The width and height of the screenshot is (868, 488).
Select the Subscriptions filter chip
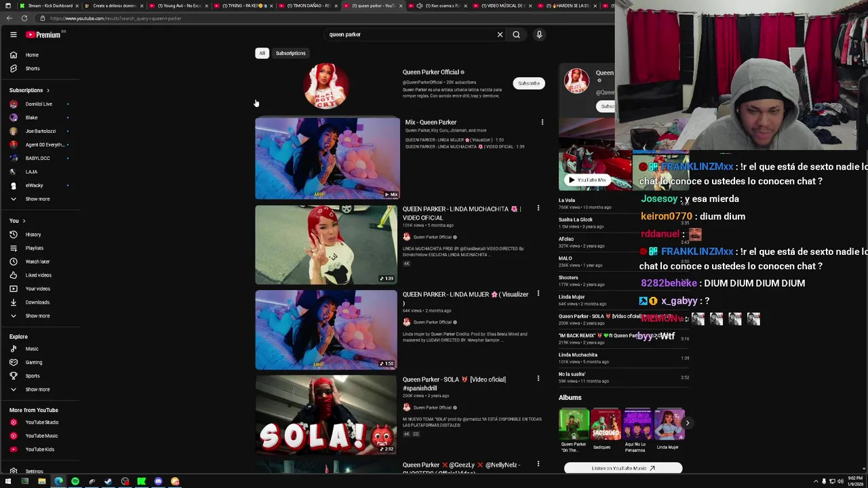point(290,53)
